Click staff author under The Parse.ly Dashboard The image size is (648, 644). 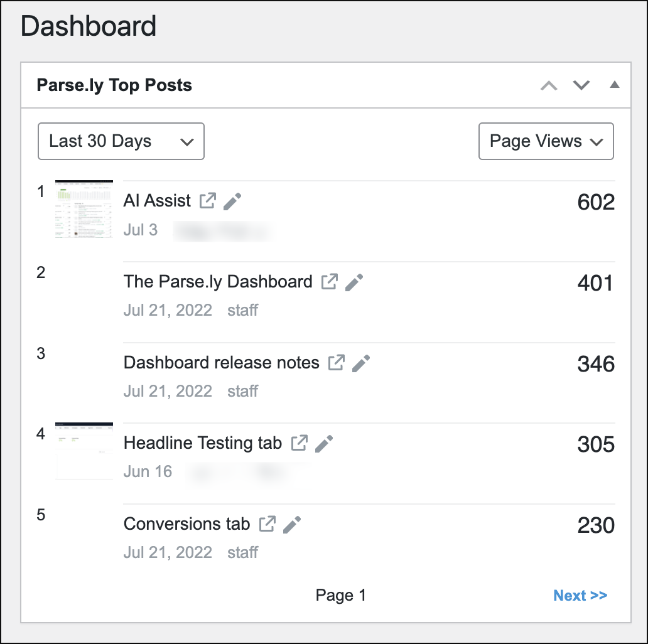242,310
